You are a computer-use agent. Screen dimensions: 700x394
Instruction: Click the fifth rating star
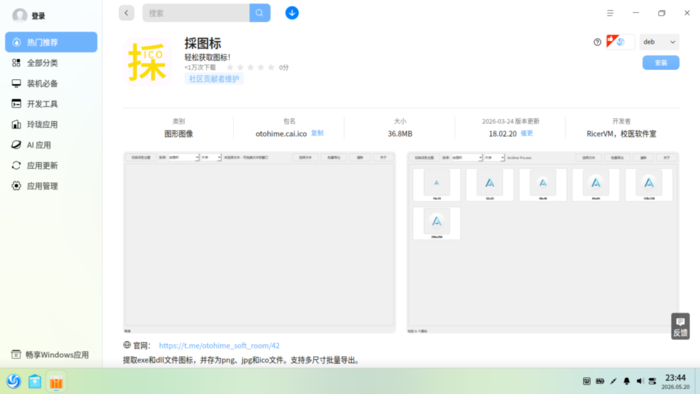coord(271,67)
